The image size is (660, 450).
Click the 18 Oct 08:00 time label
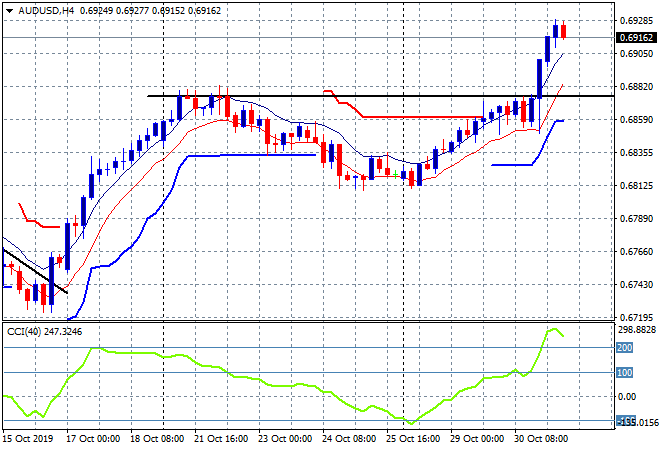(x=157, y=439)
